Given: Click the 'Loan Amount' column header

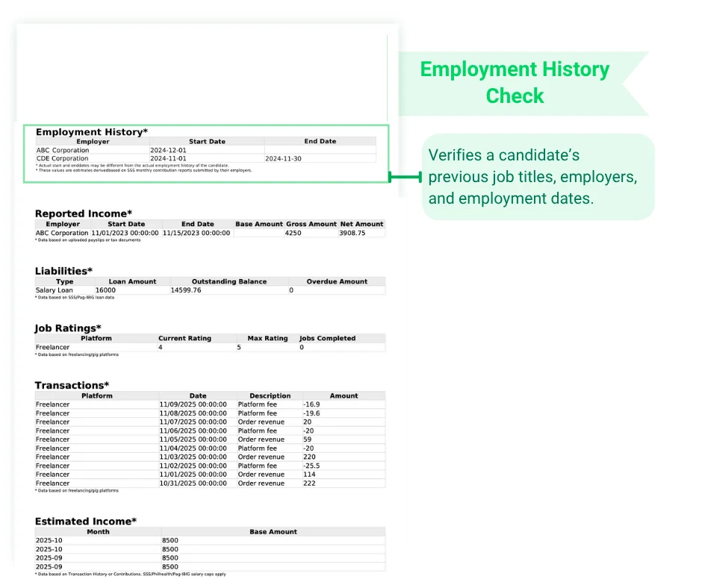Looking at the screenshot, I should click(132, 281).
